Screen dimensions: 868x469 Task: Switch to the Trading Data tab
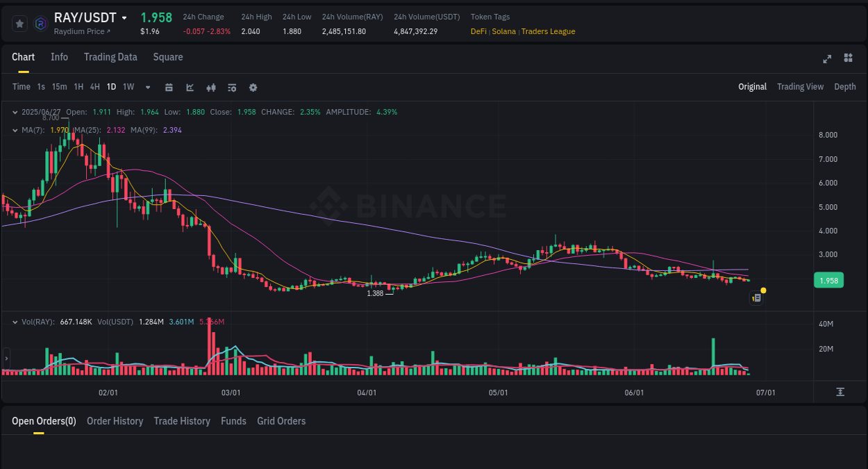[x=110, y=57]
